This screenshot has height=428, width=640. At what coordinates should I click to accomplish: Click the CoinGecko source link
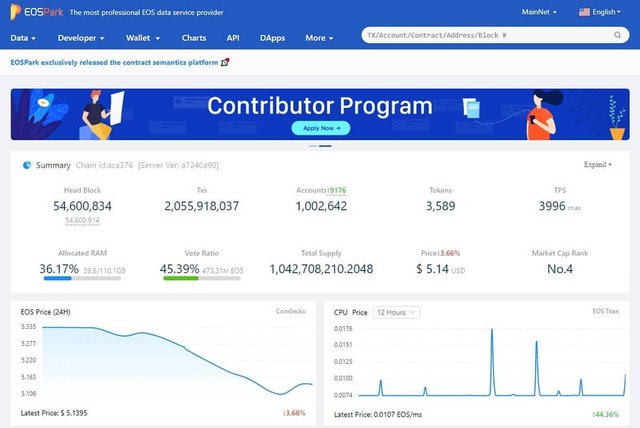[x=291, y=311]
